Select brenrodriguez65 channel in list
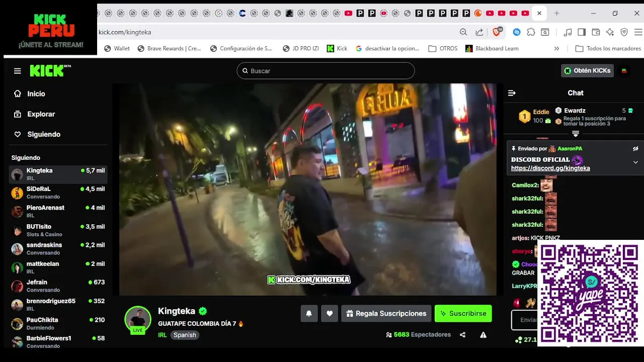Viewport: 644px width, 362px height. pos(58,305)
